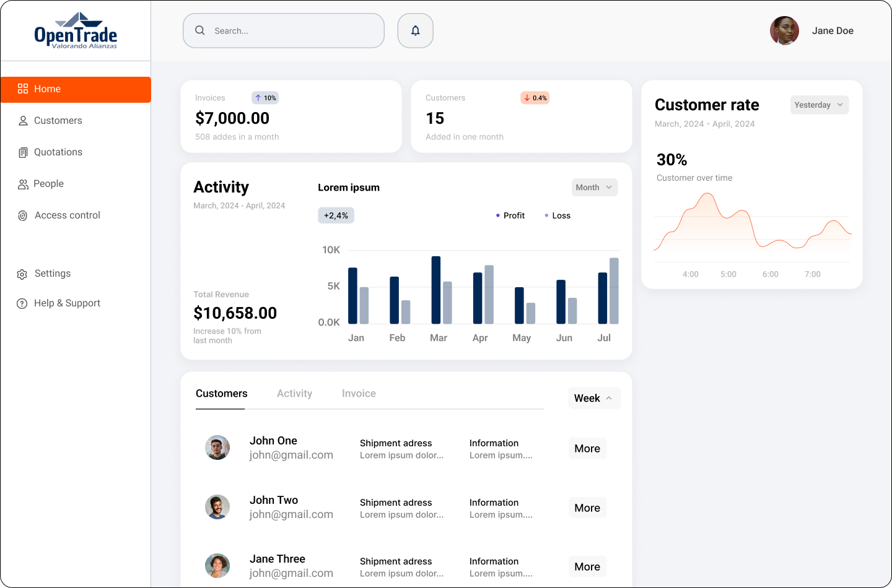
Task: Click the Customers 0.4% down badge
Action: (535, 98)
